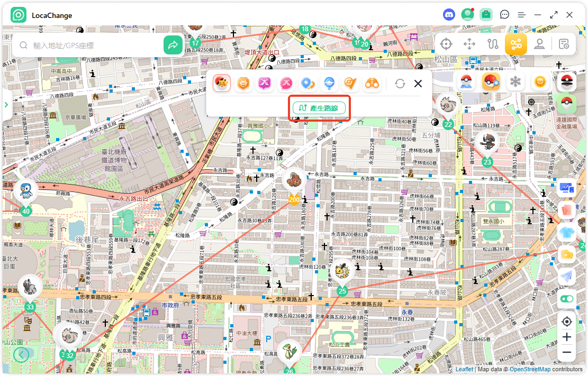Select the Pikachu Pokémon filter tab
The width and height of the screenshot is (588, 376).
coord(222,83)
